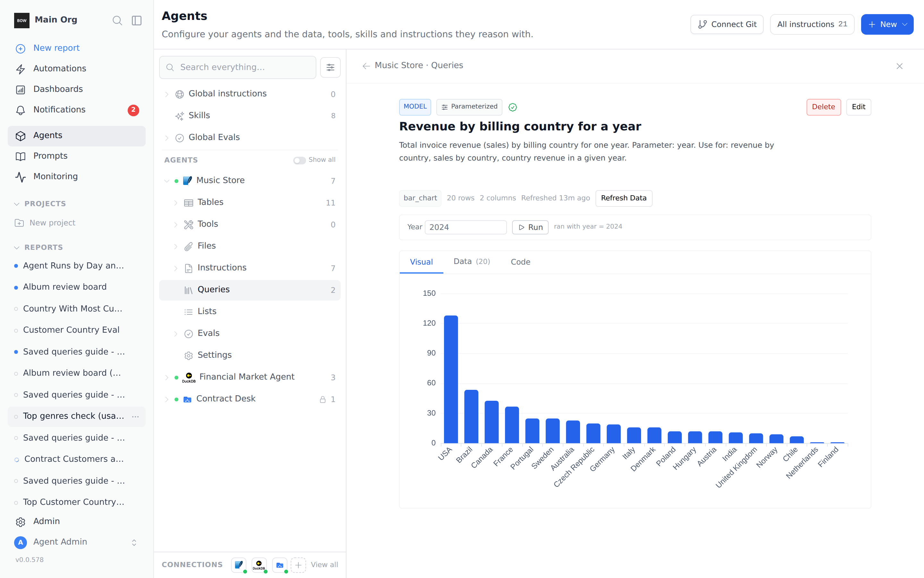Open the filter settings next to search box
This screenshot has height=578, width=924.
click(x=330, y=67)
